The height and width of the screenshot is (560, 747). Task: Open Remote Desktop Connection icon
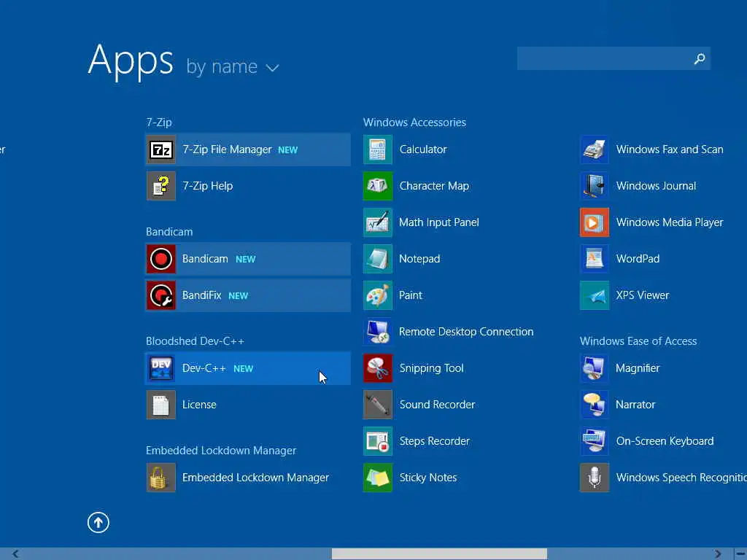(378, 332)
